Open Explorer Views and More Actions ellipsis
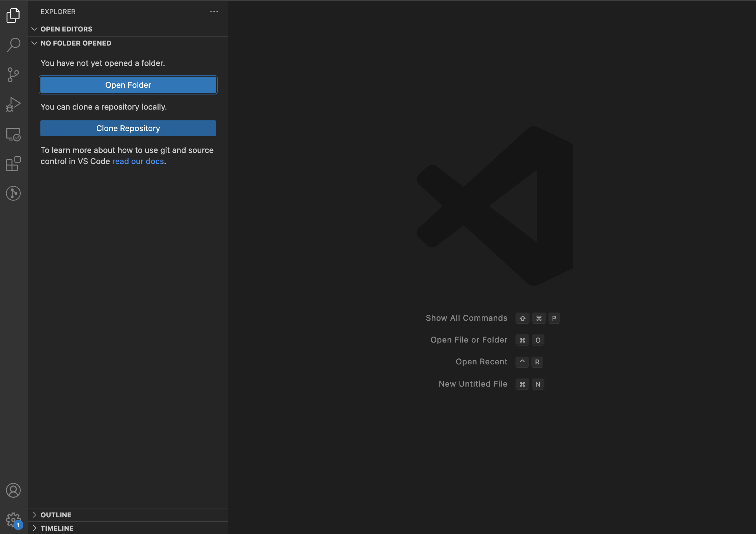756x534 pixels. pos(214,11)
